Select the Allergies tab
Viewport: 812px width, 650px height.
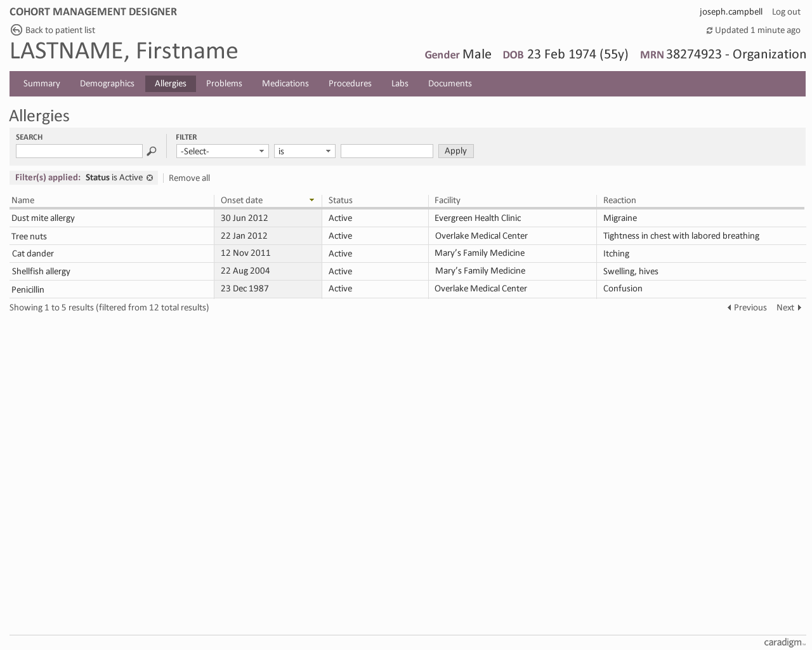pyautogui.click(x=171, y=84)
